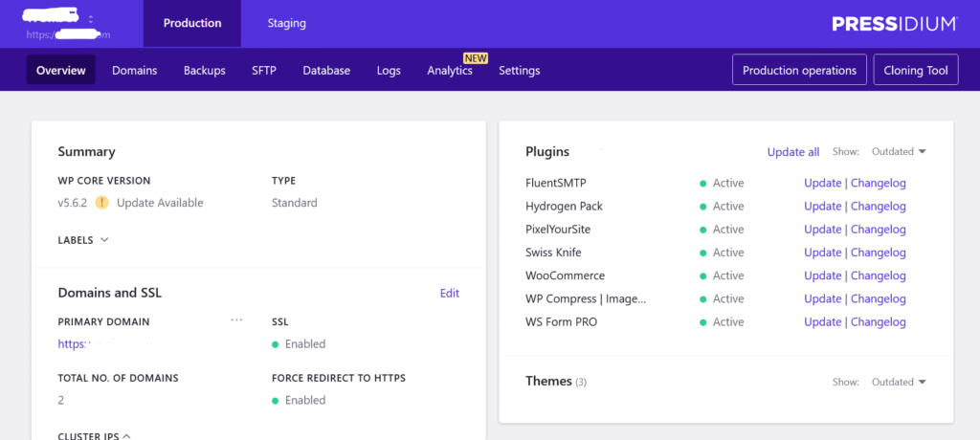
Task: Open the Domains tab
Action: pos(134,70)
